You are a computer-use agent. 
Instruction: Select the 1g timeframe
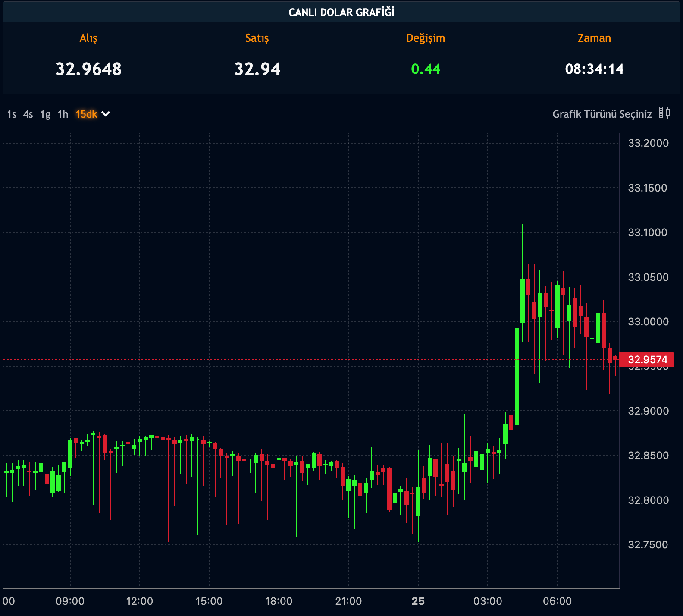(45, 115)
